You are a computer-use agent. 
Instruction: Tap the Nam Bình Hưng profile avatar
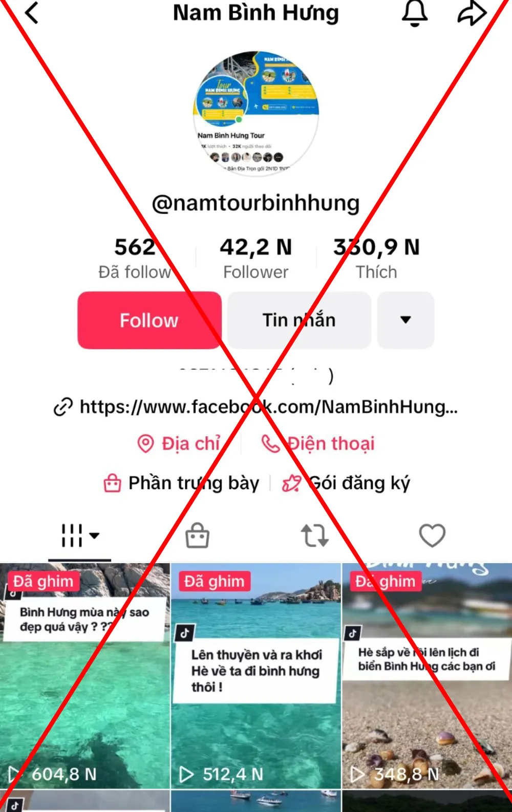coord(256,113)
